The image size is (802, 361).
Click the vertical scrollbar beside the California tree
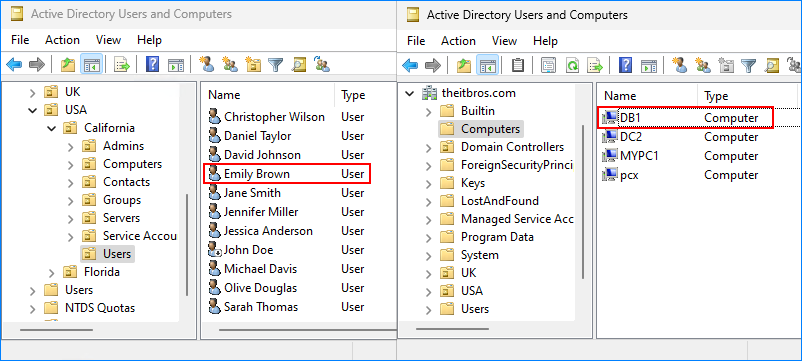coord(187,244)
